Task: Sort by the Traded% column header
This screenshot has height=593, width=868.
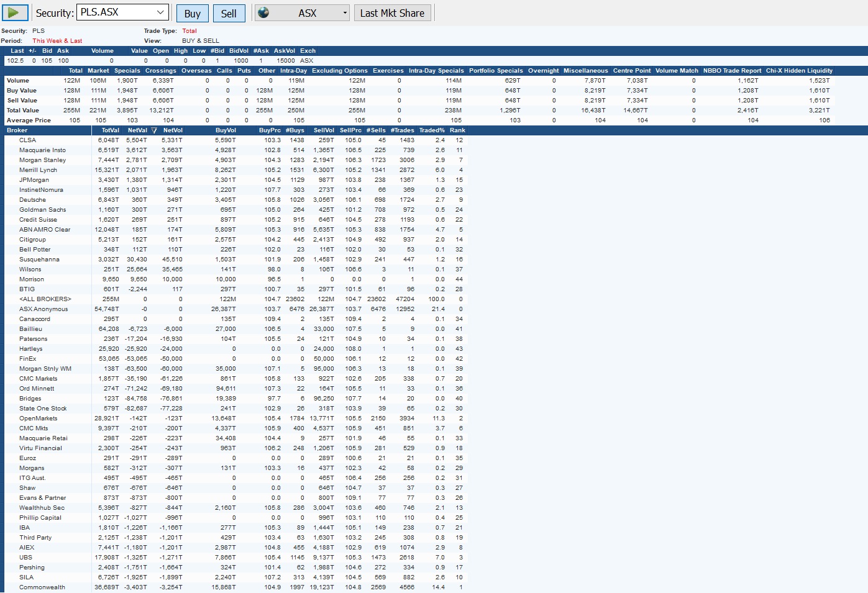Action: point(432,130)
